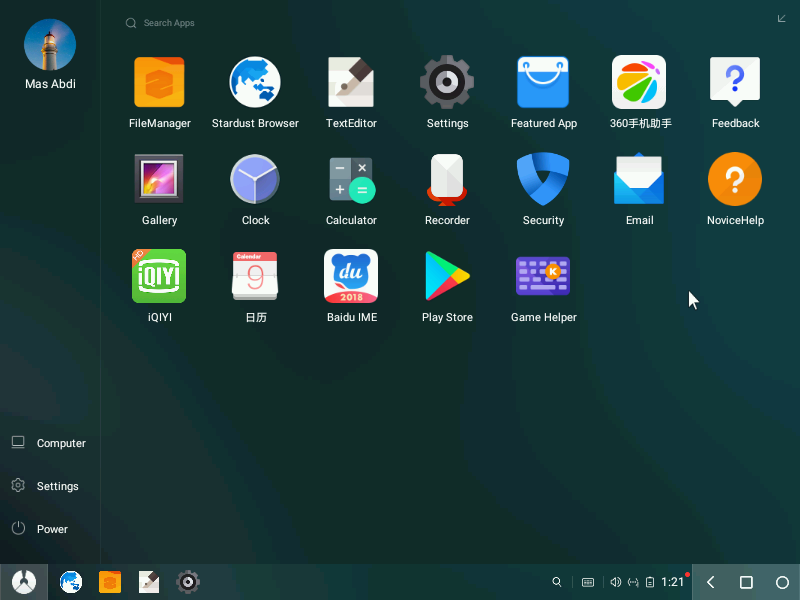Open the Feedback app

(735, 81)
